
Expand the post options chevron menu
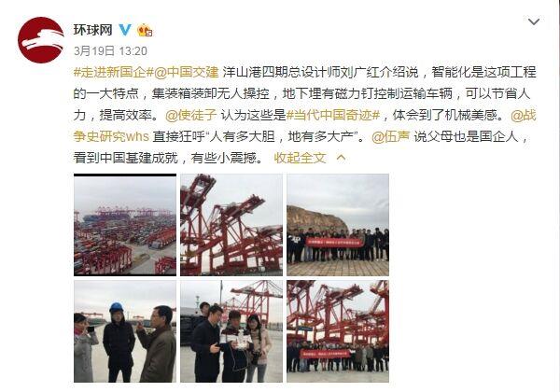click(534, 21)
